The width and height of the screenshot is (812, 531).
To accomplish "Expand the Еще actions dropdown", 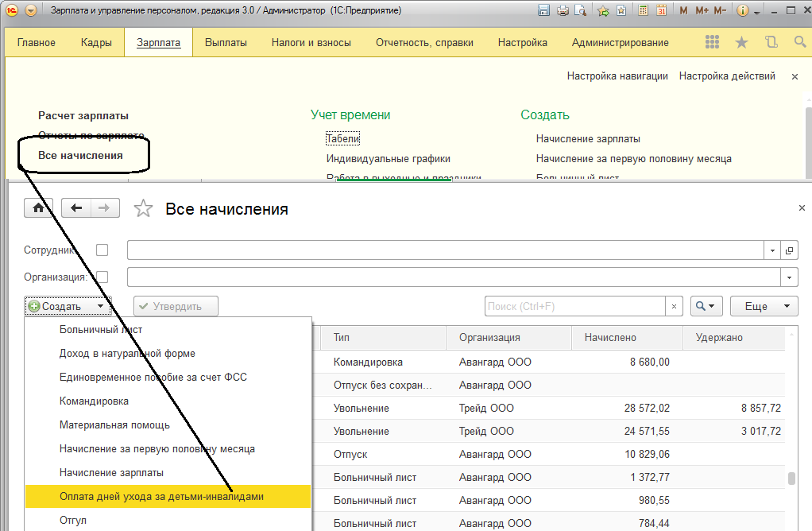I will click(x=764, y=306).
